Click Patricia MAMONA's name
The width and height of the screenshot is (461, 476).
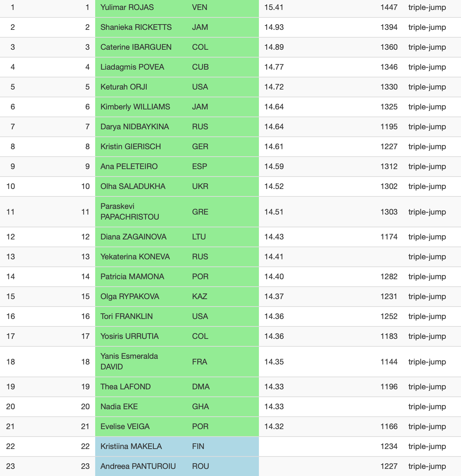pos(132,277)
